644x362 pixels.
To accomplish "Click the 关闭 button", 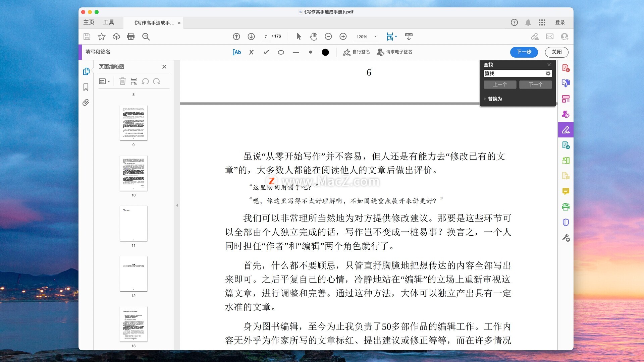I will pyautogui.click(x=556, y=52).
